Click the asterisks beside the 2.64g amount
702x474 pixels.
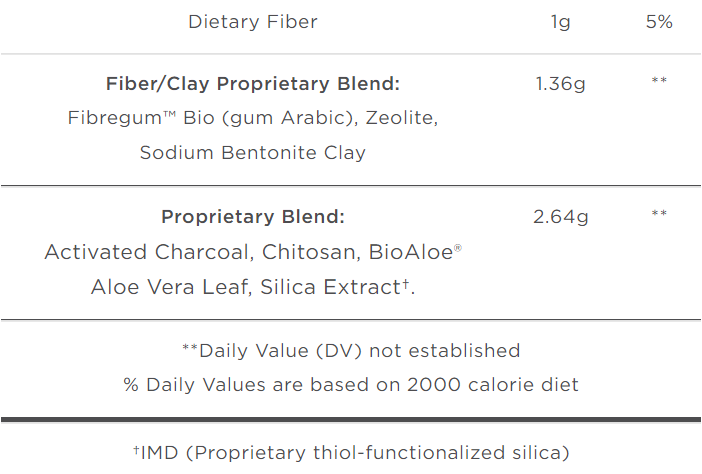click(x=659, y=214)
